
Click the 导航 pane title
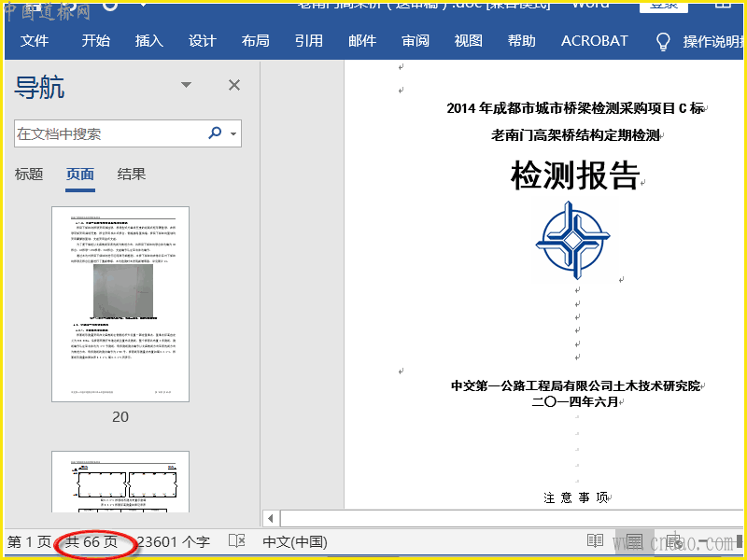pyautogui.click(x=39, y=87)
